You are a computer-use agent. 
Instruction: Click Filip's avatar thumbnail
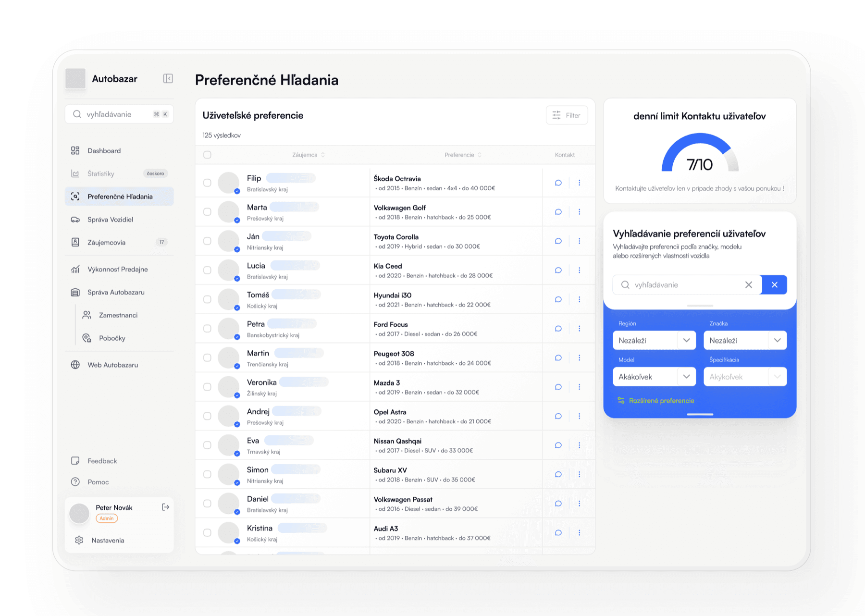pos(229,183)
